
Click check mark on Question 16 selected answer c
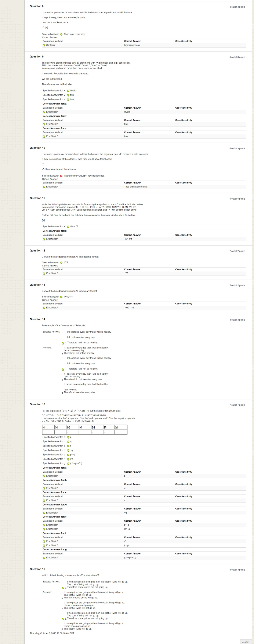point(63,588)
